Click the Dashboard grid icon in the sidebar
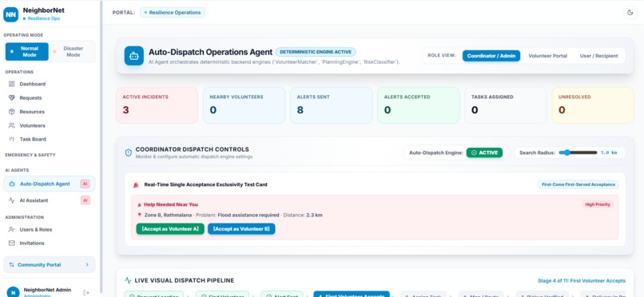This screenshot has height=297, width=644. (x=11, y=84)
